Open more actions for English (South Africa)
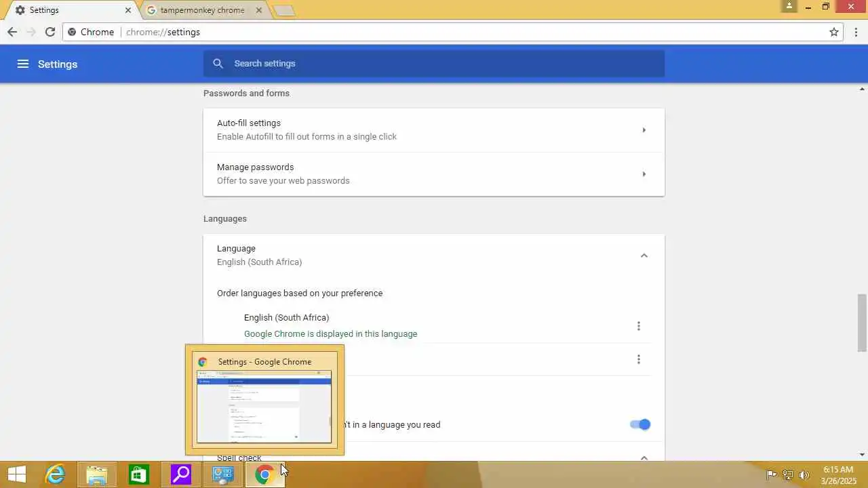 [x=638, y=326]
